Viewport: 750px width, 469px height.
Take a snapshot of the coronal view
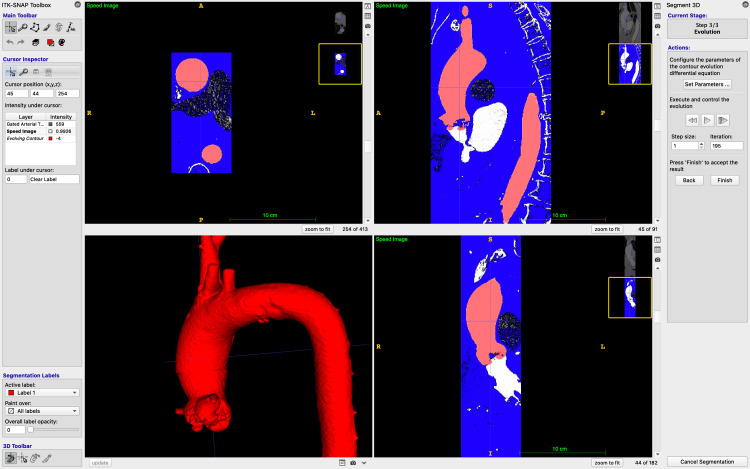(x=658, y=260)
